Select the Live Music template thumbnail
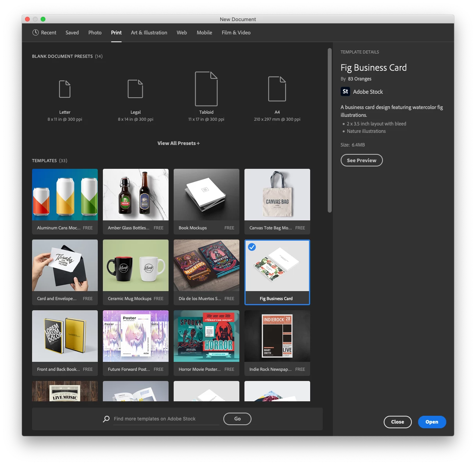The width and height of the screenshot is (476, 465). [x=65, y=391]
